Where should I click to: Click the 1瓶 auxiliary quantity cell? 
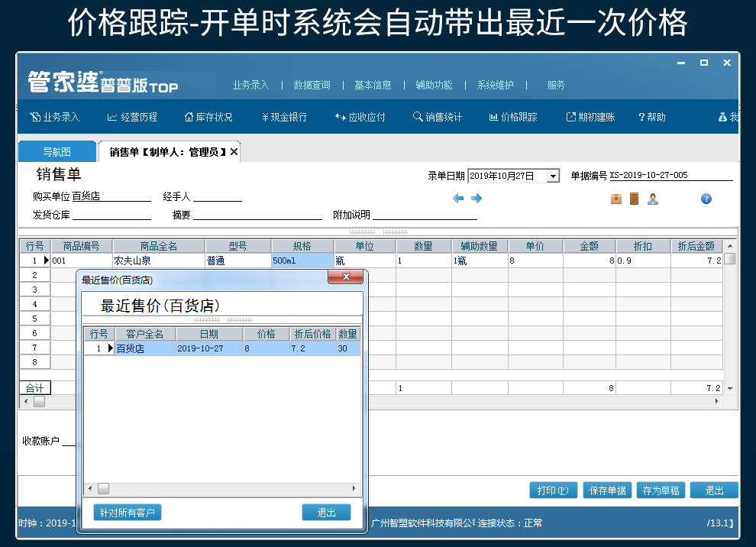click(x=480, y=261)
